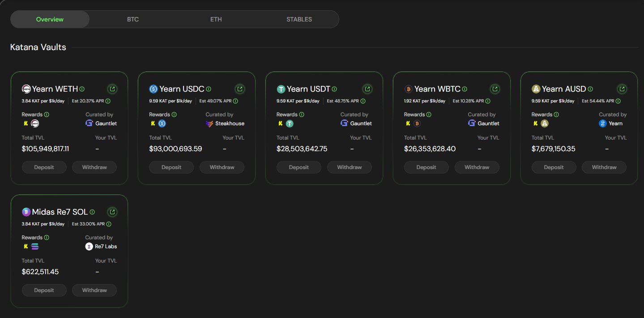The image size is (644, 318).
Task: Click '1.92 KAT per $1k/day' text
Action: [x=425, y=101]
